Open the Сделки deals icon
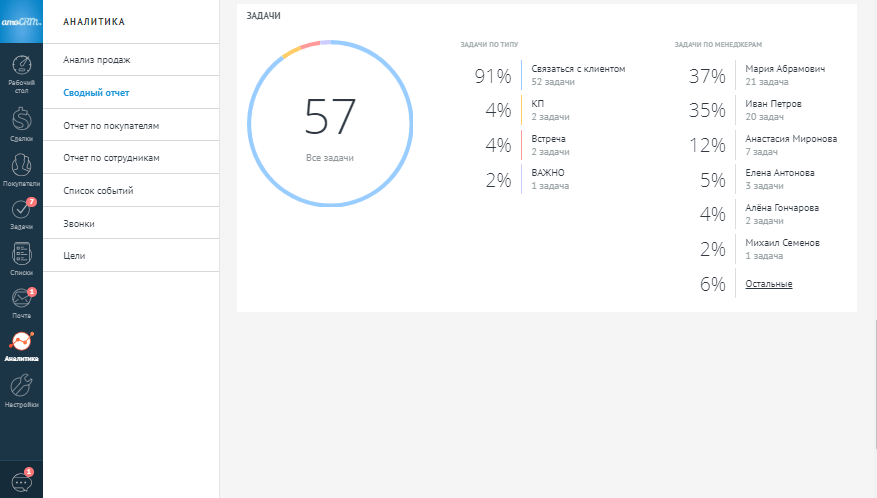 [x=21, y=120]
